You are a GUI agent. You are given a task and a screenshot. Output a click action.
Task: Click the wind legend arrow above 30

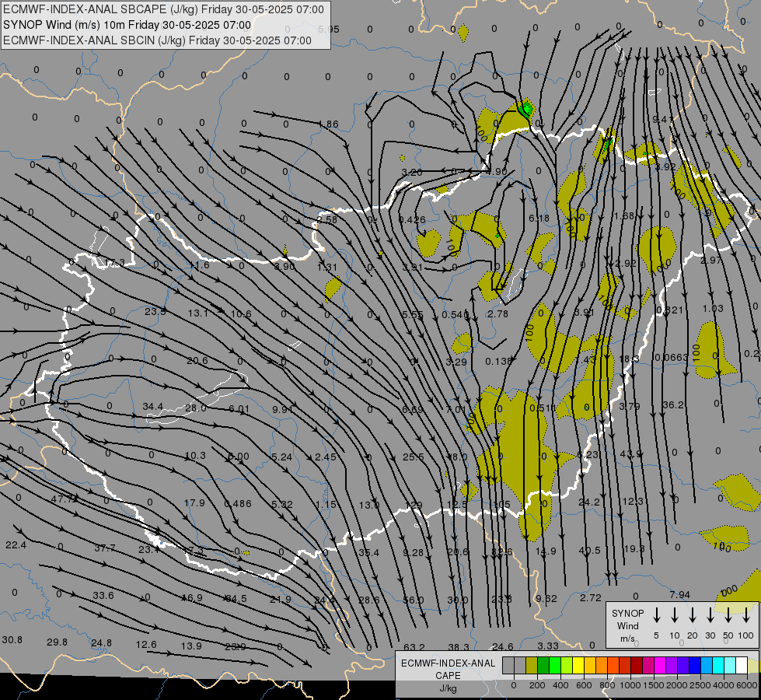tap(710, 615)
